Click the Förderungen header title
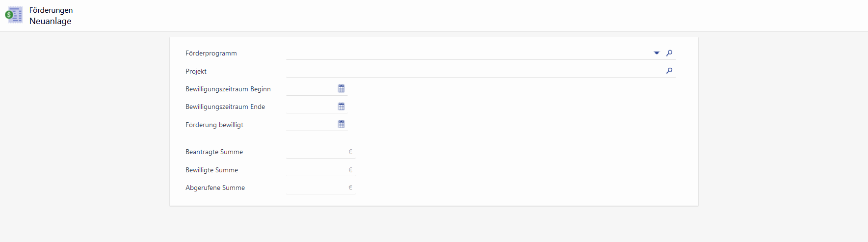Screen dimensions: 868x242 point(51,10)
